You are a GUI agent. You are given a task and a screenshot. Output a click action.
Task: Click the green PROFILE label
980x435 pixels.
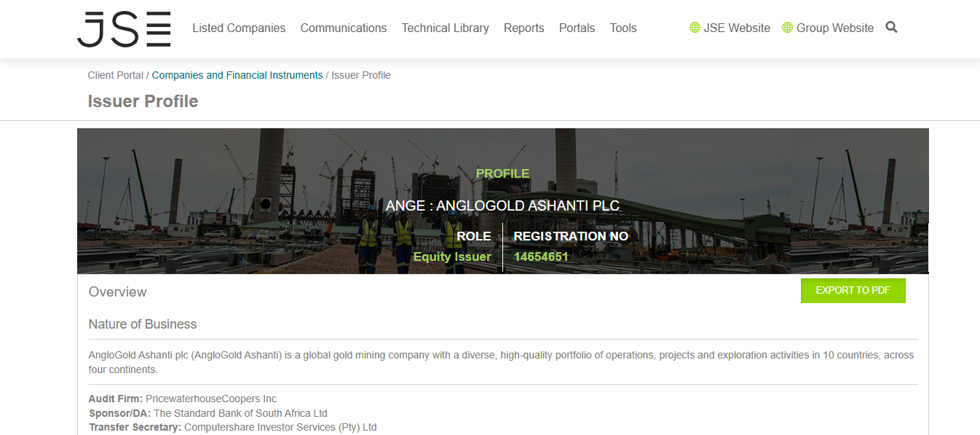click(x=502, y=173)
